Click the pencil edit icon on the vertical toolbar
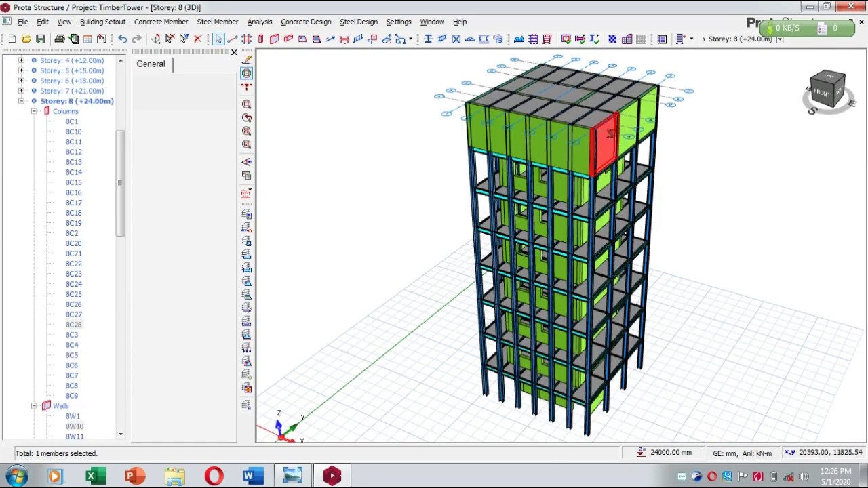This screenshot has width=868, height=488. [x=247, y=60]
